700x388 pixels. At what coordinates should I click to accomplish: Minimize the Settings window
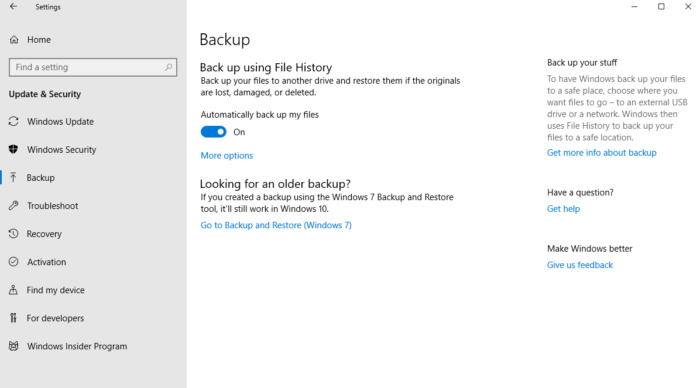point(634,7)
